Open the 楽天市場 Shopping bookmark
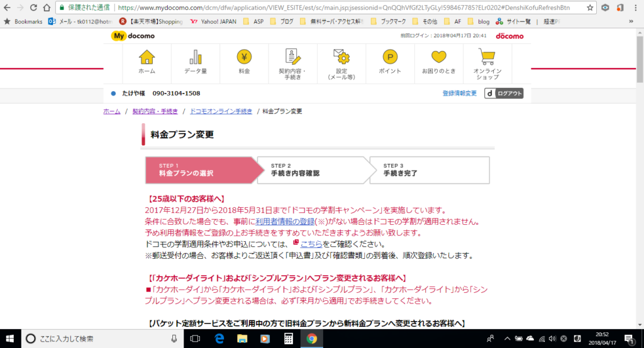Screen dimensions: 644x348 click(x=151, y=21)
